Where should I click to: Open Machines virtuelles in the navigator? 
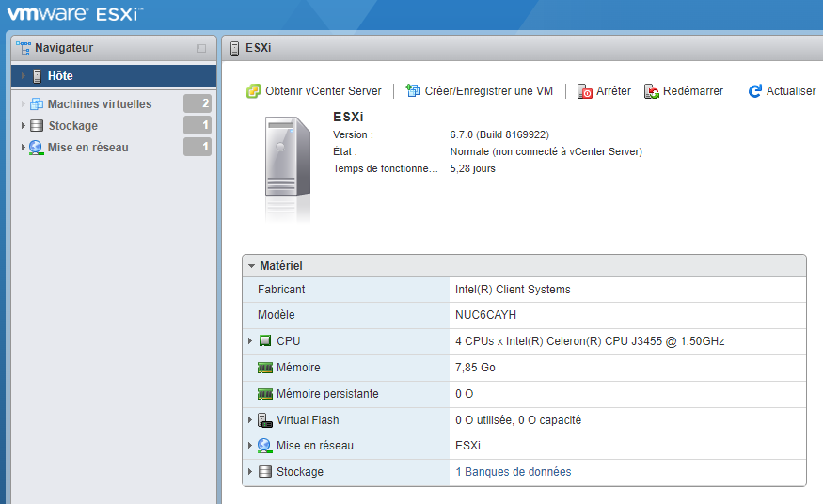[x=100, y=103]
